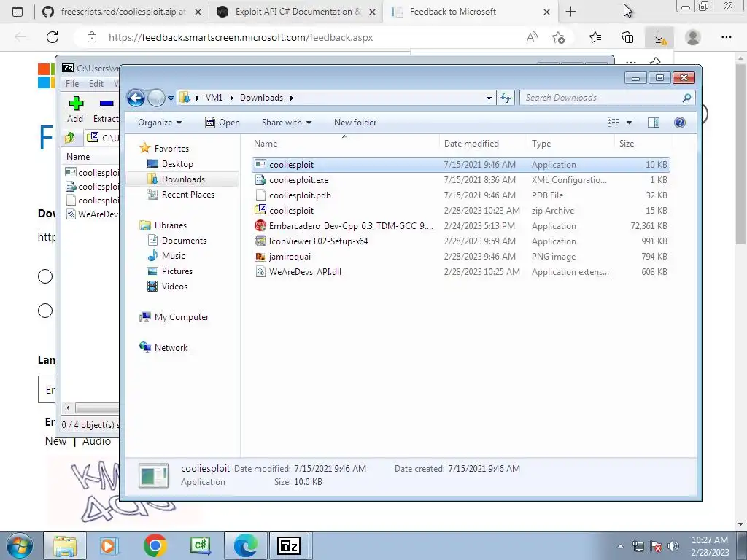The width and height of the screenshot is (747, 560).
Task: Change the view with the views icon
Action: click(x=613, y=122)
